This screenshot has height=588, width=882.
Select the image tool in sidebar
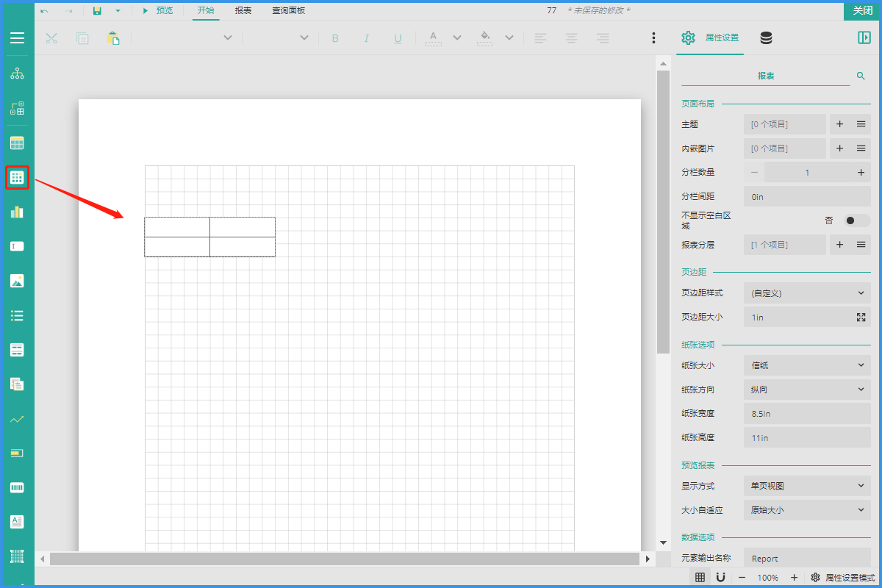point(17,281)
